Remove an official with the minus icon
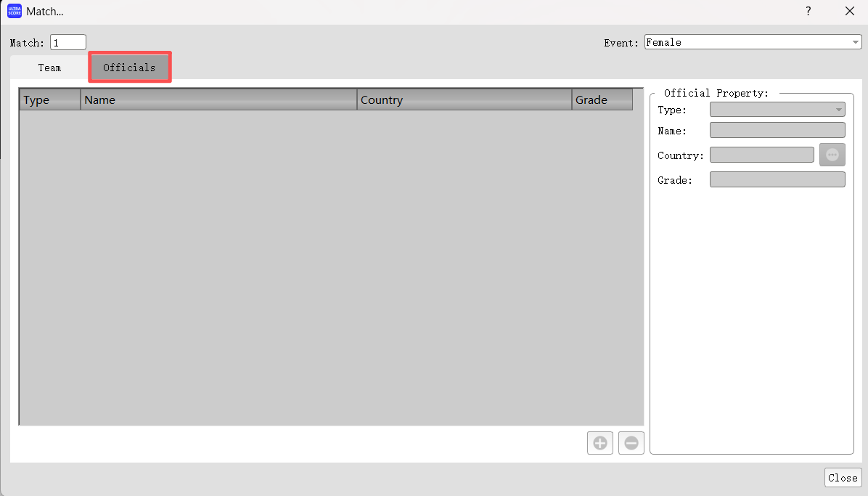 coord(631,443)
